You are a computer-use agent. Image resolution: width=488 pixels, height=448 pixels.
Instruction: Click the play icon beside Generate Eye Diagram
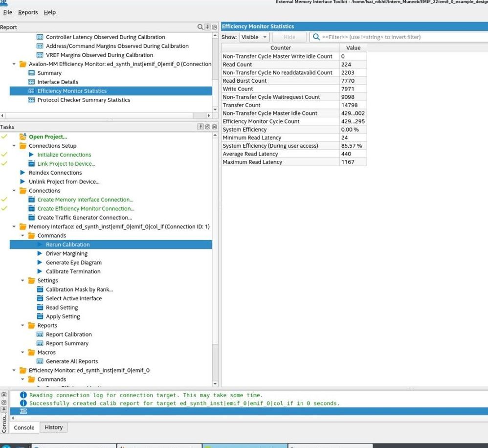[x=40, y=263]
